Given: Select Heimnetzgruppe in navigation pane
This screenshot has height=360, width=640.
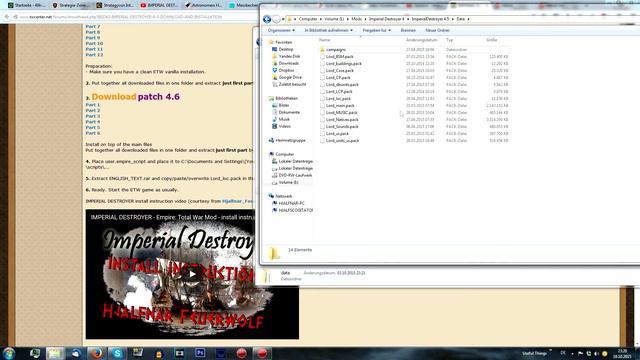Looking at the screenshot, I should pos(290,140).
